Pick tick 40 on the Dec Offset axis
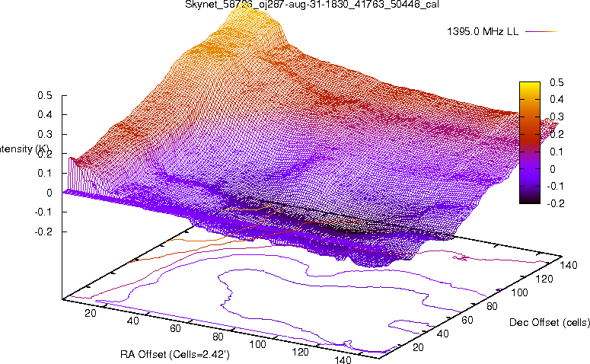 pyautogui.click(x=443, y=334)
